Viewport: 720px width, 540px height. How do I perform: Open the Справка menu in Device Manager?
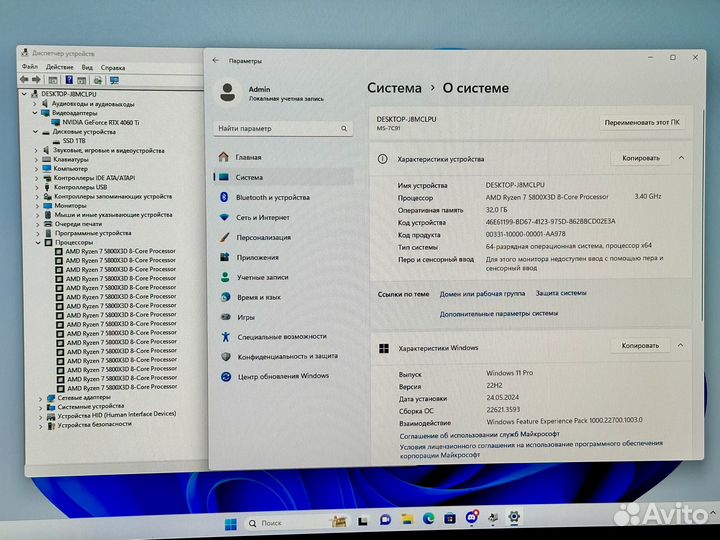(112, 68)
